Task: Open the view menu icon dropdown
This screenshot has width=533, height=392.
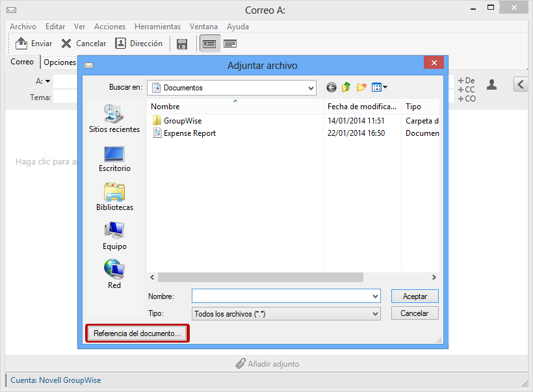Action: click(x=380, y=87)
